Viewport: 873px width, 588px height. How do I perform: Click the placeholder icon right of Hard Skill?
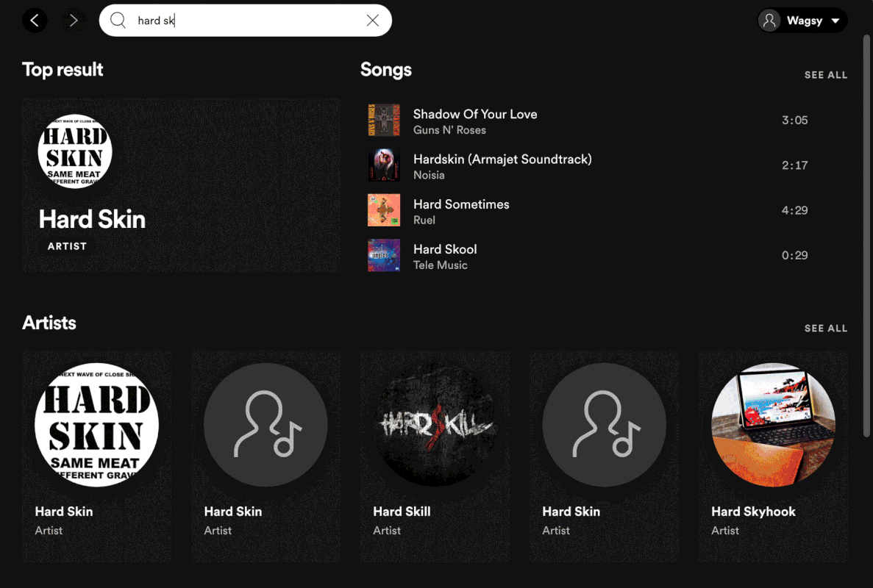[604, 425]
